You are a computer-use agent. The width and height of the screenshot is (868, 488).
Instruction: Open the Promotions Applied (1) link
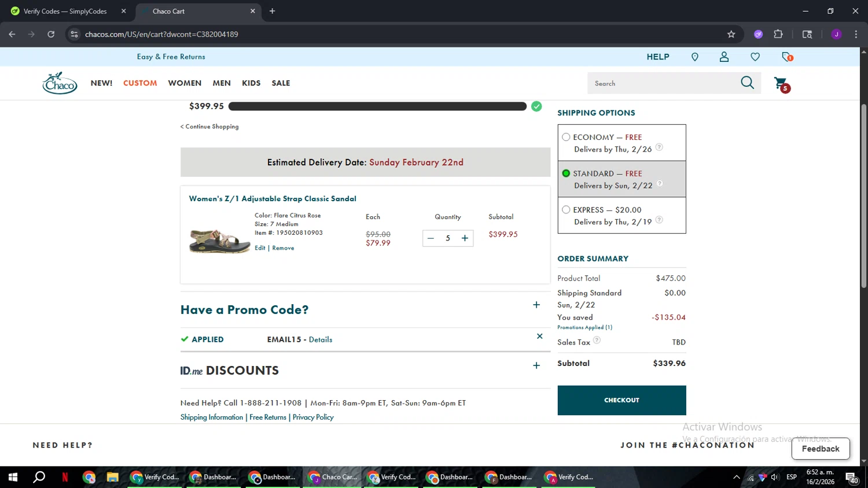tap(584, 327)
